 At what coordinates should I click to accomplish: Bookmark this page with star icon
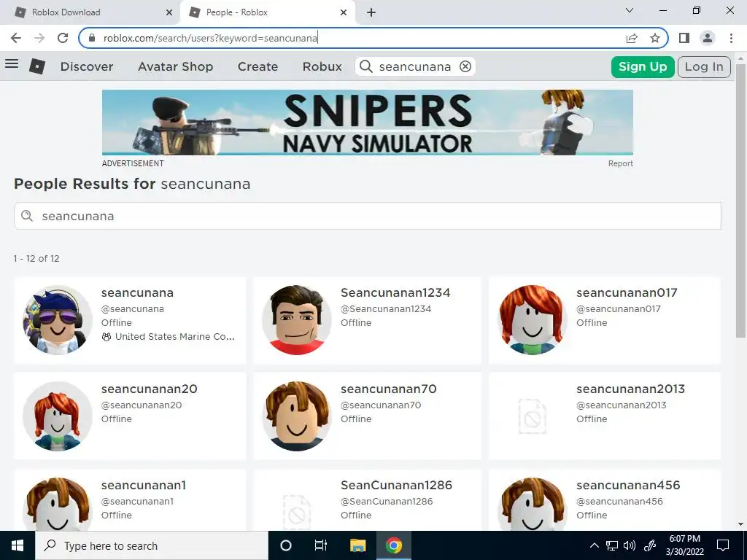tap(655, 38)
